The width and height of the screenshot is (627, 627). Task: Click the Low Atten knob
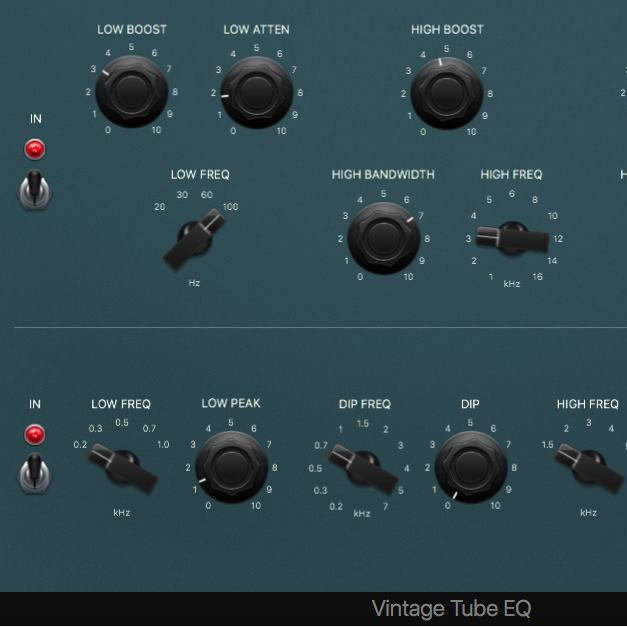[x=256, y=92]
